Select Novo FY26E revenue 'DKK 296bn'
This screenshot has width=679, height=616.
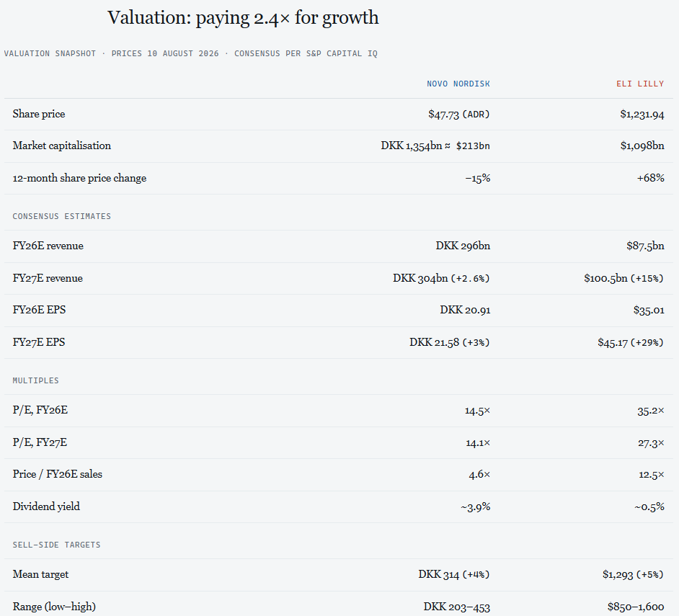click(x=463, y=246)
